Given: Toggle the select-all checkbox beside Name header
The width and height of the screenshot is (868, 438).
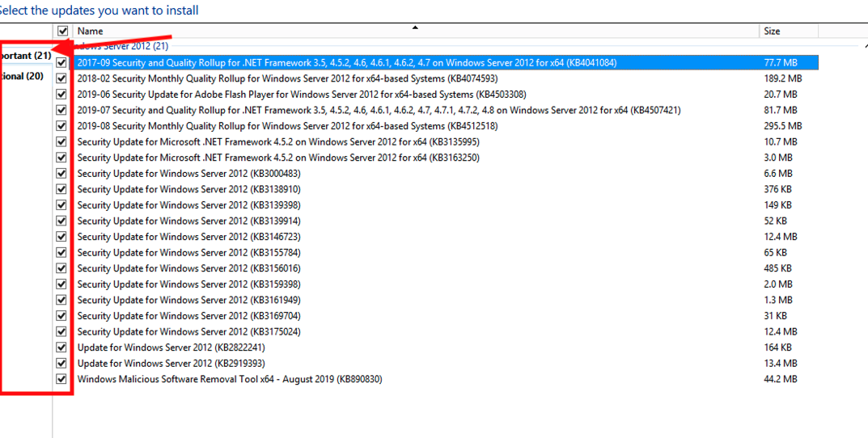Looking at the screenshot, I should click(x=62, y=31).
